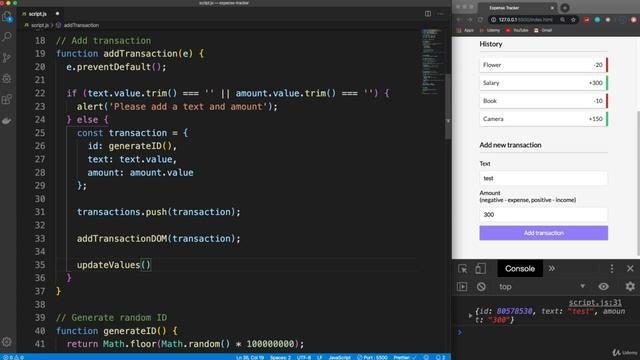This screenshot has width=640, height=360.
Task: Click Ln, Col cursor position in status bar
Action: point(250,357)
